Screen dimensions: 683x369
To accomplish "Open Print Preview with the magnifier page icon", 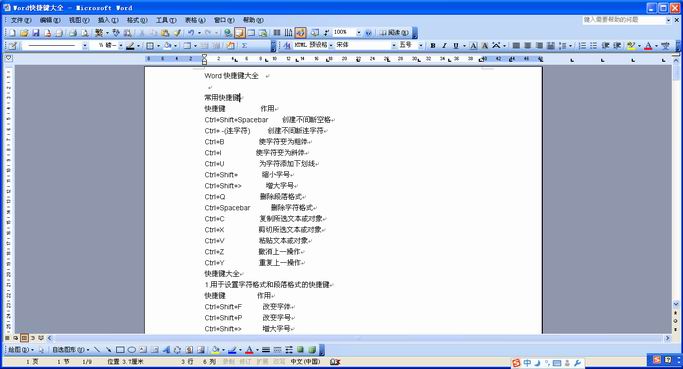I will tap(85, 33).
